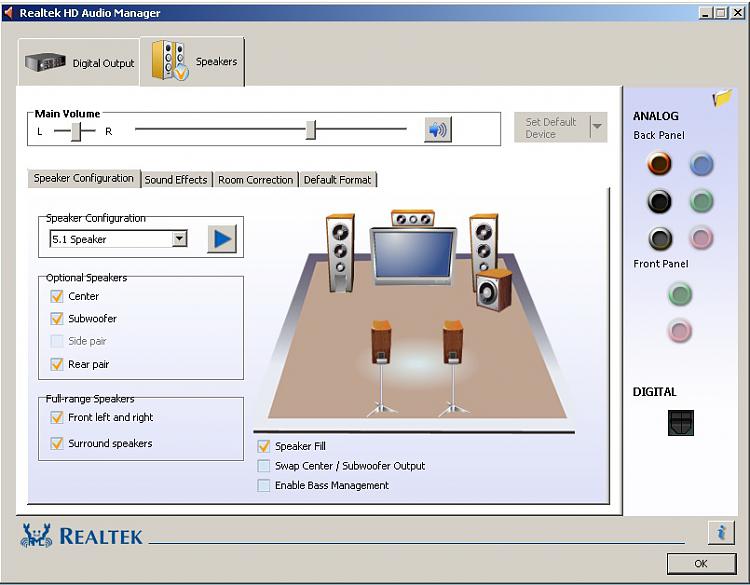
Task: Open the Room Correction tab
Action: [x=255, y=180]
